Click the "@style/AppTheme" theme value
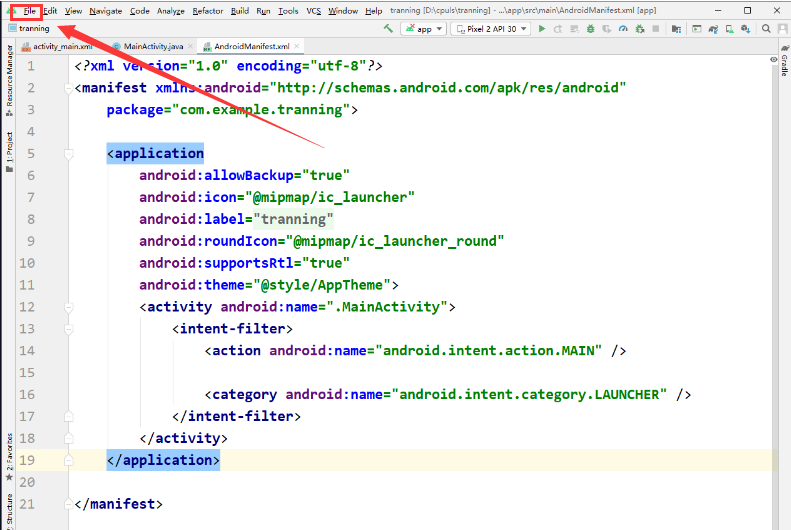This screenshot has width=791, height=530. coord(322,285)
